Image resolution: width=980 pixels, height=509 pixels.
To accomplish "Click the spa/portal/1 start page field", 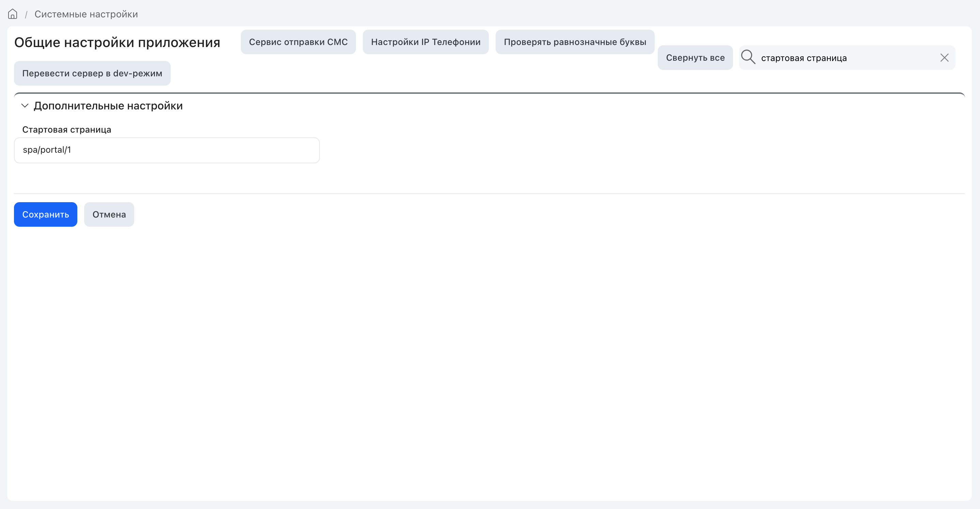I will click(167, 150).
